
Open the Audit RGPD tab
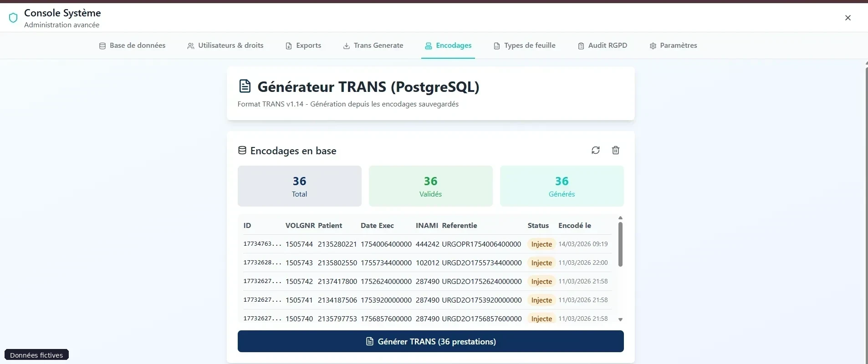(602, 45)
